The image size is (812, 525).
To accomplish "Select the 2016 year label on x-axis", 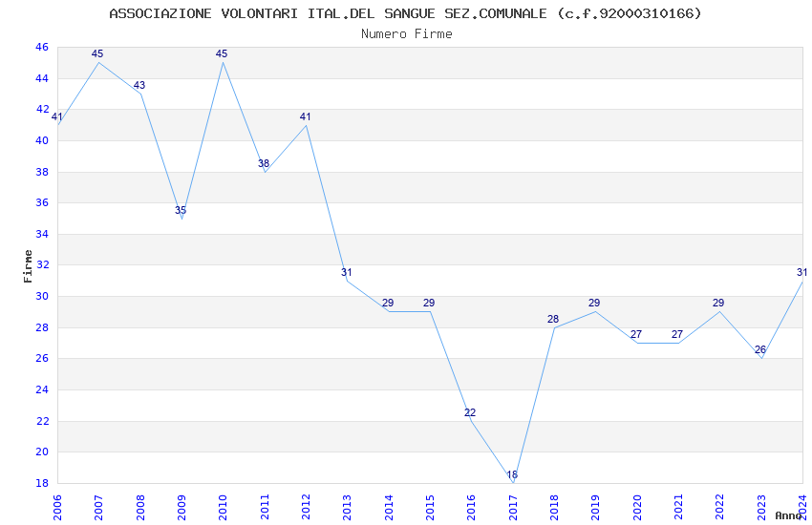I will pyautogui.click(x=471, y=507).
